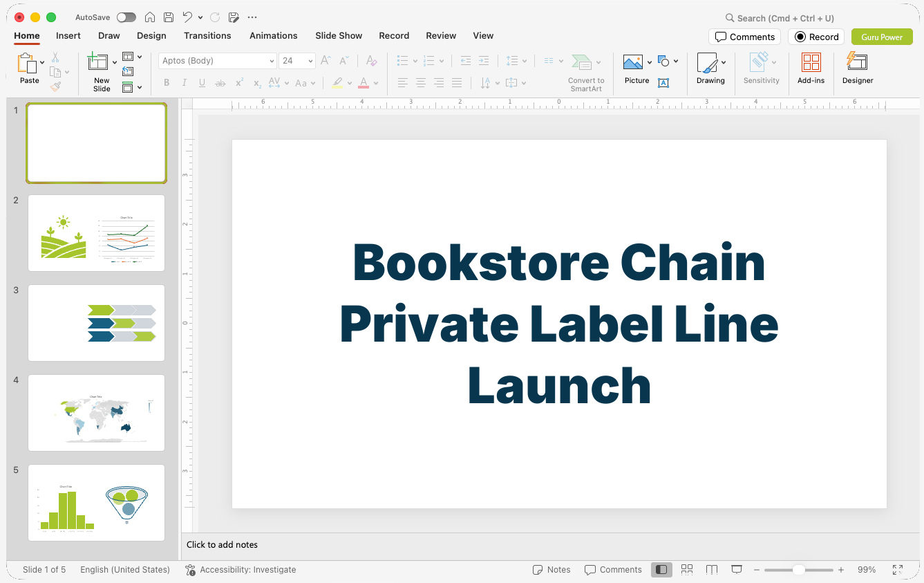The image size is (924, 583).
Task: Click the Guru Power button
Action: (x=882, y=37)
